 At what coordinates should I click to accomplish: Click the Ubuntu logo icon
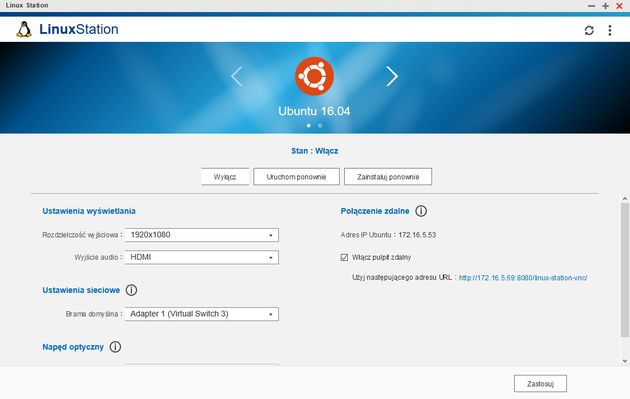point(314,76)
